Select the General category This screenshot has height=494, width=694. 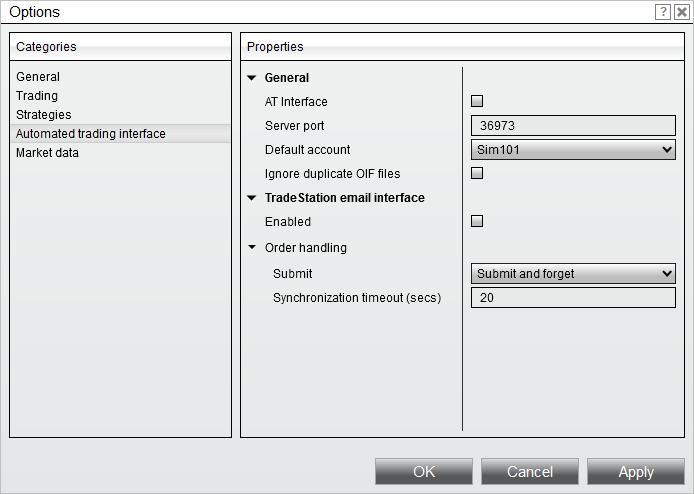tap(38, 77)
